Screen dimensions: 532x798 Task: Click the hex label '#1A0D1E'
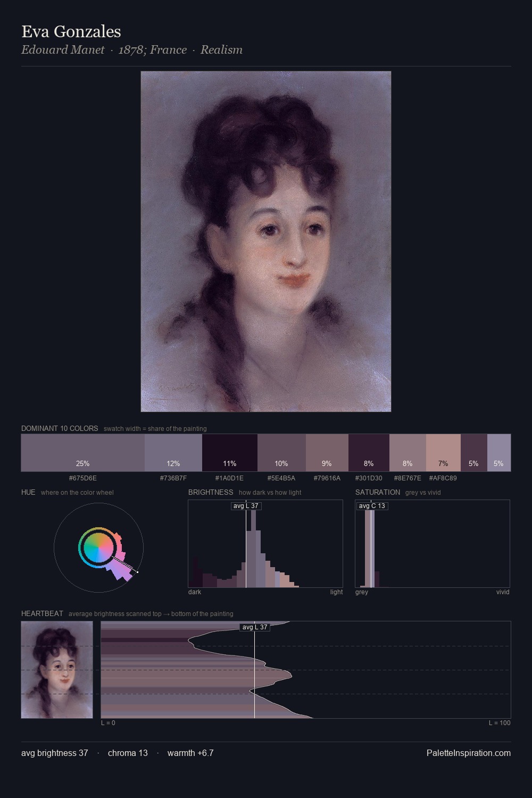229,478
